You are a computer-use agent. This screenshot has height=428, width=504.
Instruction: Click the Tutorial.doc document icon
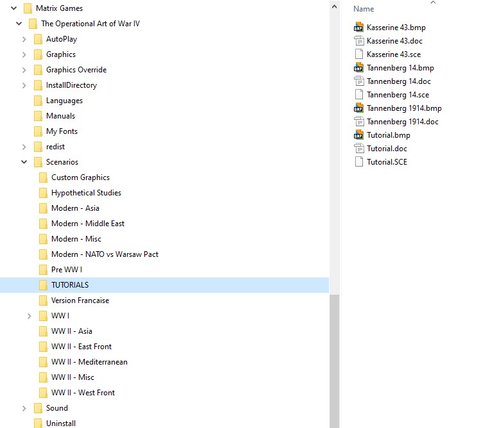pos(358,149)
